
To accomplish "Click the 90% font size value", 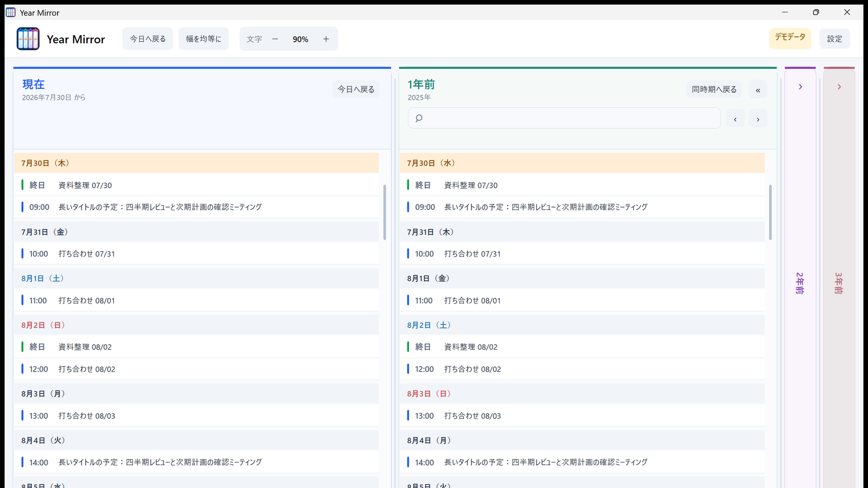I will point(301,39).
